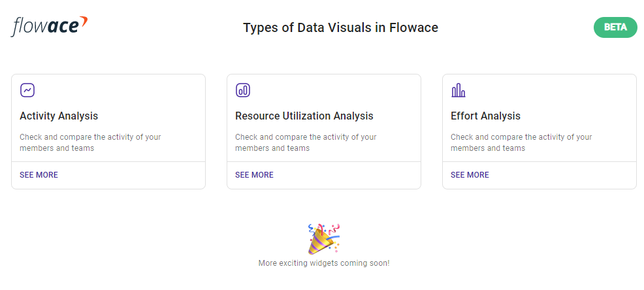Viewport: 644px width, 290px height.
Task: Click the description text in Resource Utilization card
Action: click(306, 142)
